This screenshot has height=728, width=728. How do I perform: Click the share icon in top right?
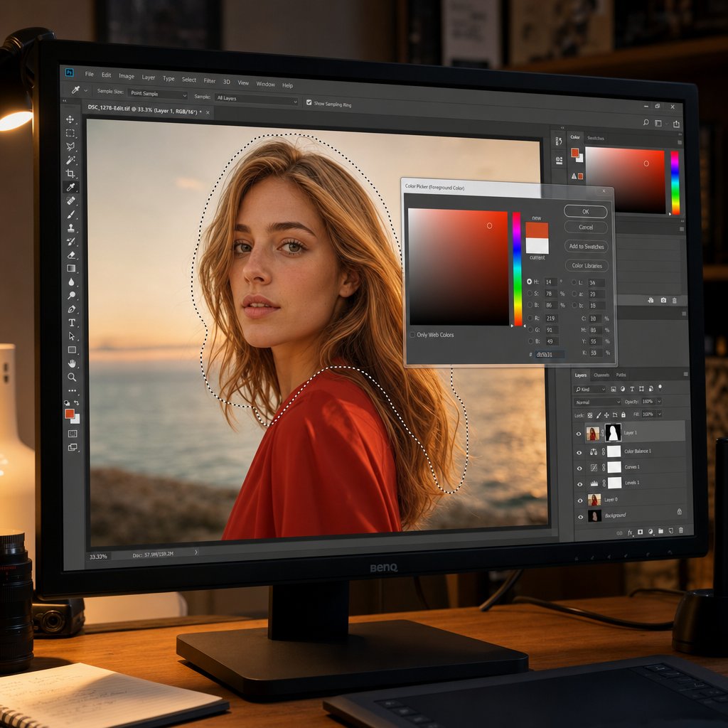[677, 124]
